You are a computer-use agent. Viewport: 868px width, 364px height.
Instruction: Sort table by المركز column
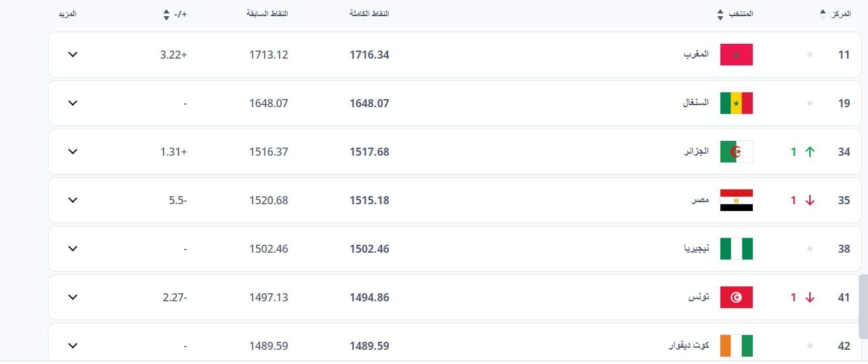coord(822,14)
